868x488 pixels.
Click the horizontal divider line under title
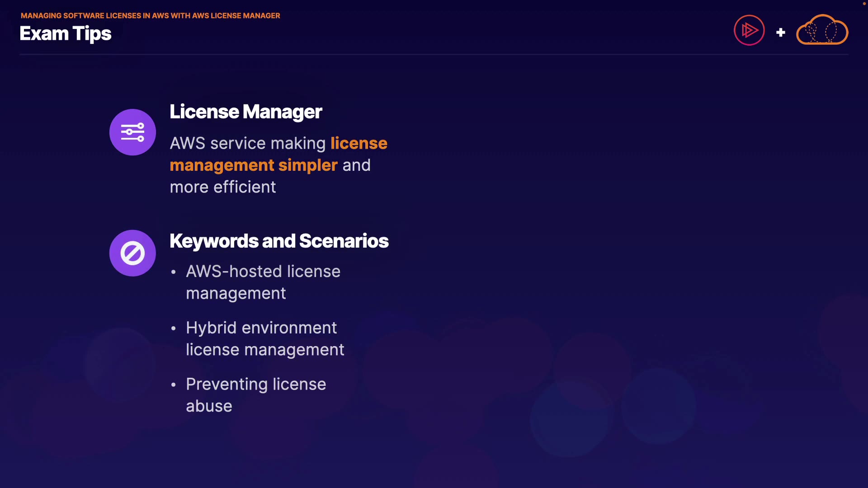click(434, 55)
